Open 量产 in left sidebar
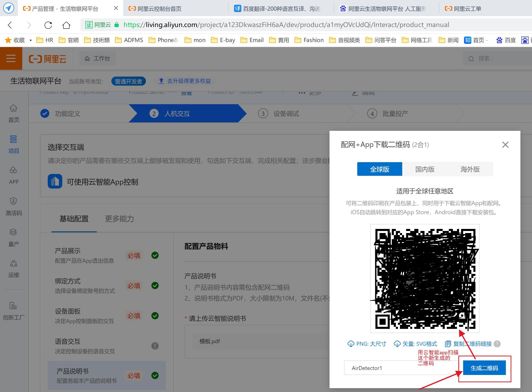The height and width of the screenshot is (392, 532). tap(14, 238)
